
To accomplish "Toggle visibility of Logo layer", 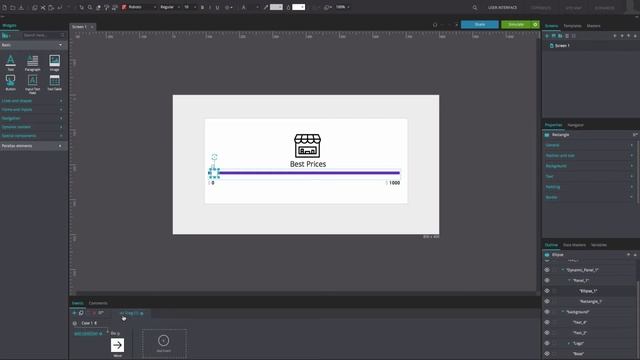I will click(547, 343).
